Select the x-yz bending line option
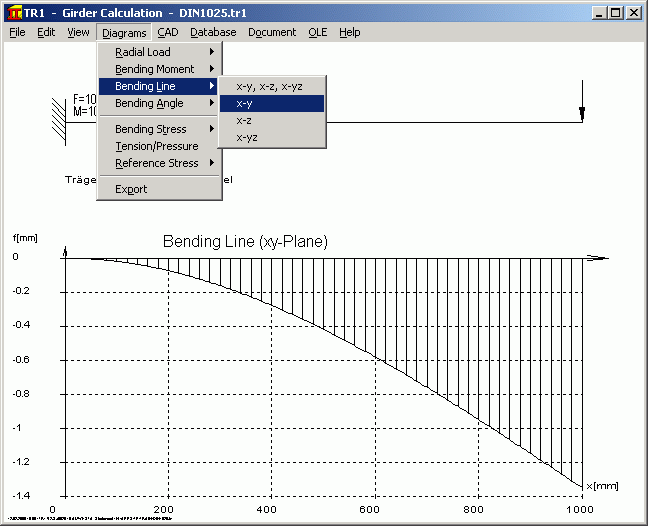Screen dimensions: 648x526 pyautogui.click(x=247, y=137)
